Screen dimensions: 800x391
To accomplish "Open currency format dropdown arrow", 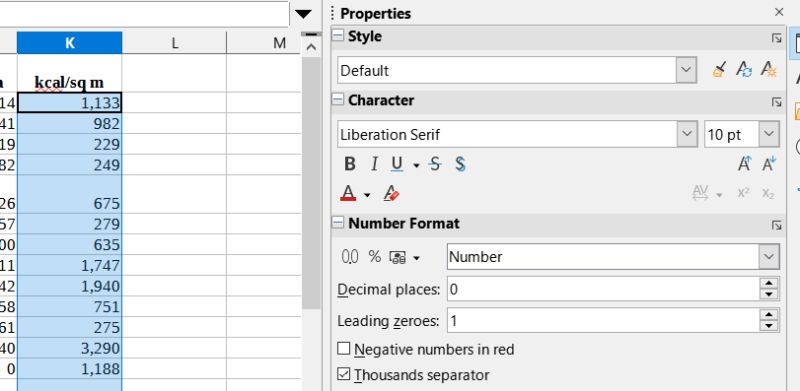I will pyautogui.click(x=416, y=258).
